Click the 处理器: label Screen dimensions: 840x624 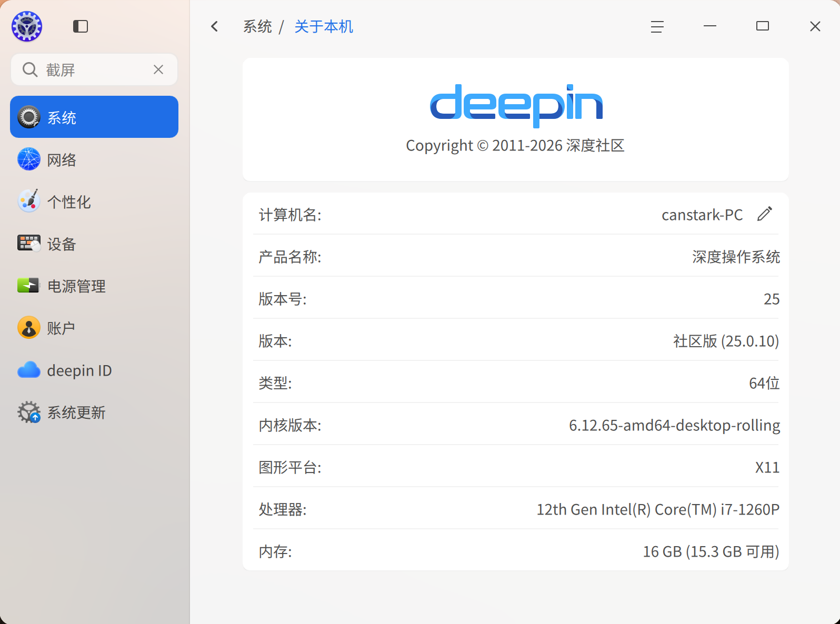tap(283, 509)
